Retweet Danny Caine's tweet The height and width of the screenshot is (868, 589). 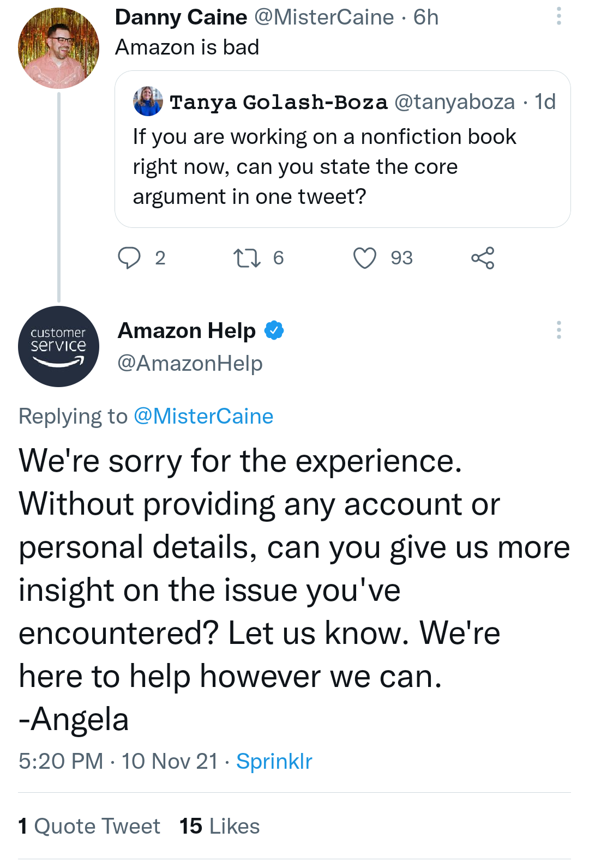point(247,258)
